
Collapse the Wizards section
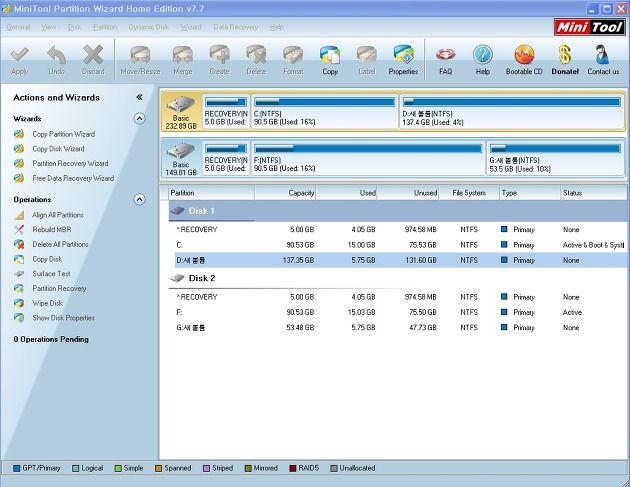click(139, 119)
